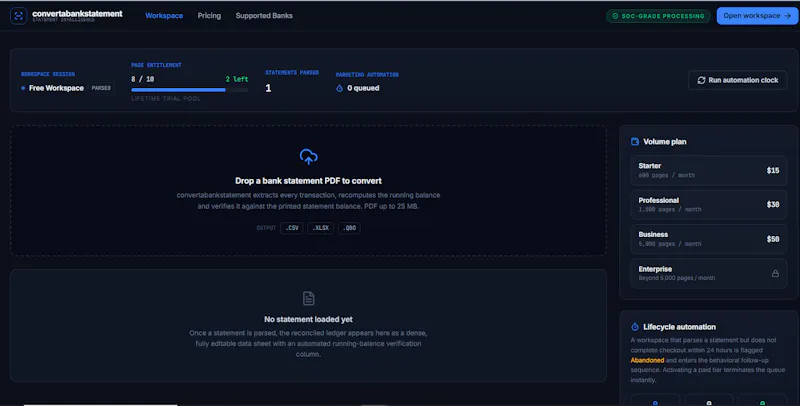Click the arrow icon in Open workspace

click(x=788, y=16)
